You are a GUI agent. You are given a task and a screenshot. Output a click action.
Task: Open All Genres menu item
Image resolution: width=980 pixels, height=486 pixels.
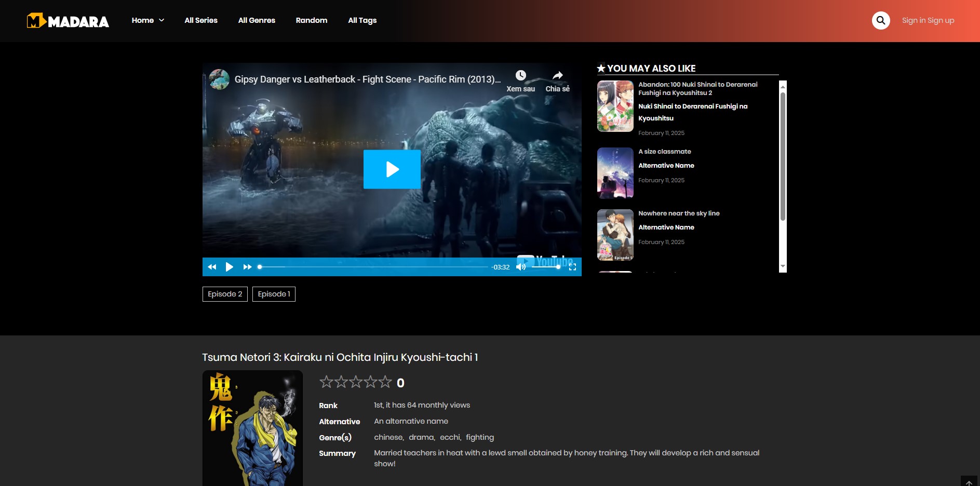click(257, 20)
